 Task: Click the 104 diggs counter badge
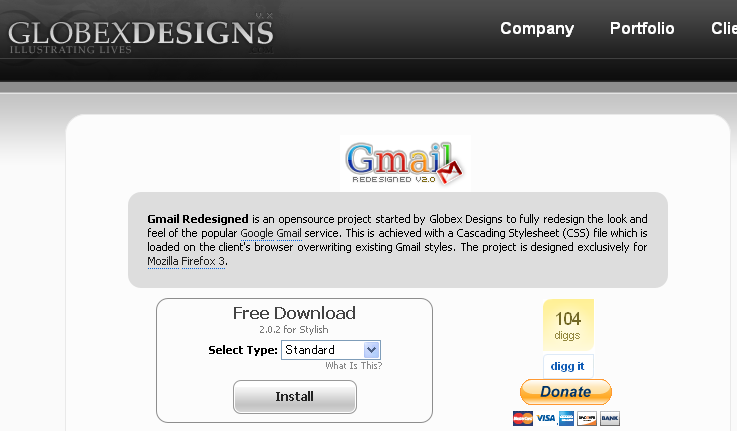(568, 325)
